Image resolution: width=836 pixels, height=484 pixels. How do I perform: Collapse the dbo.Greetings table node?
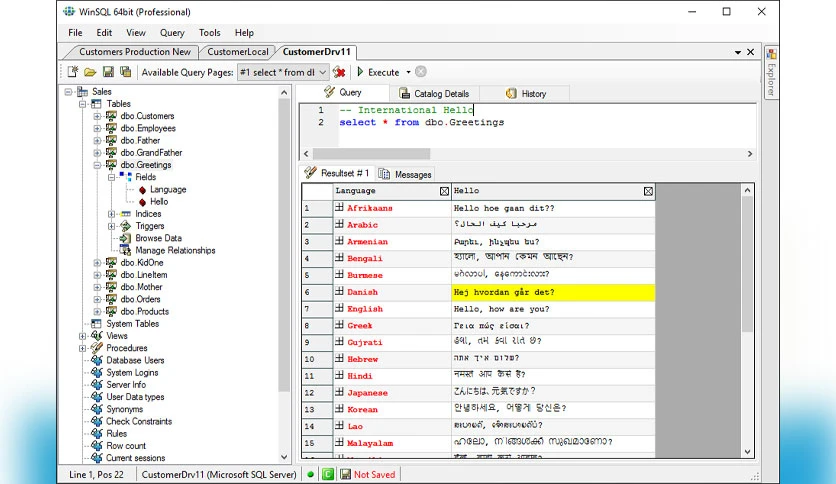tap(97, 165)
